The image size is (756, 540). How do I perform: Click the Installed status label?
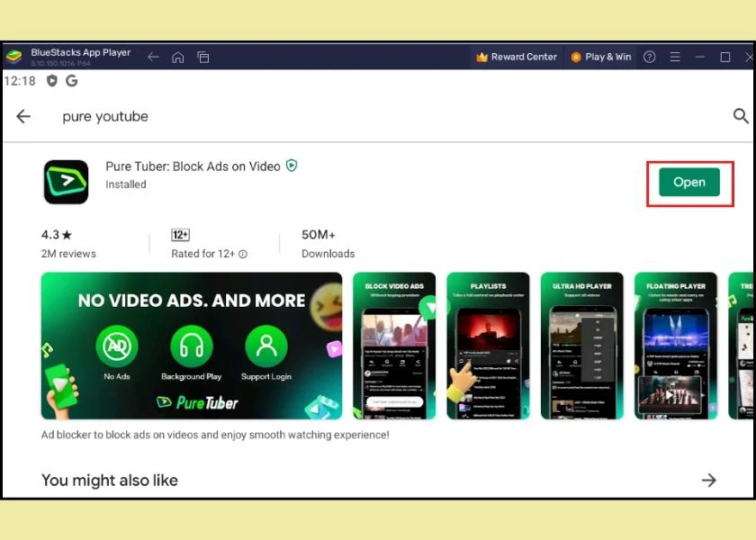(x=126, y=184)
